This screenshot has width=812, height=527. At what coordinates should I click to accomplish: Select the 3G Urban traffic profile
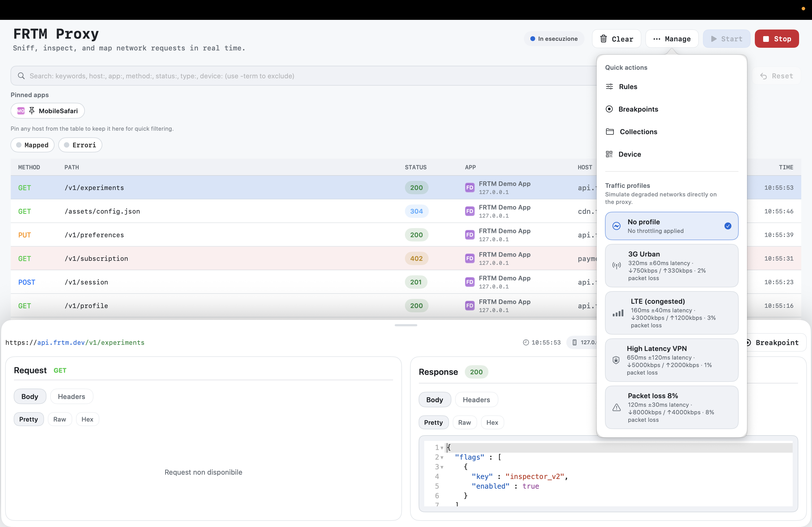point(672,266)
